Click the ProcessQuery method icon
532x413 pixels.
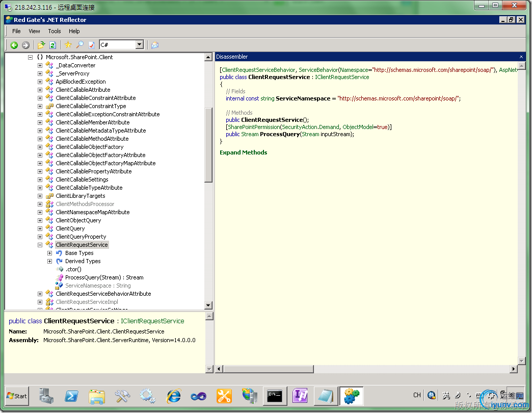click(60, 277)
